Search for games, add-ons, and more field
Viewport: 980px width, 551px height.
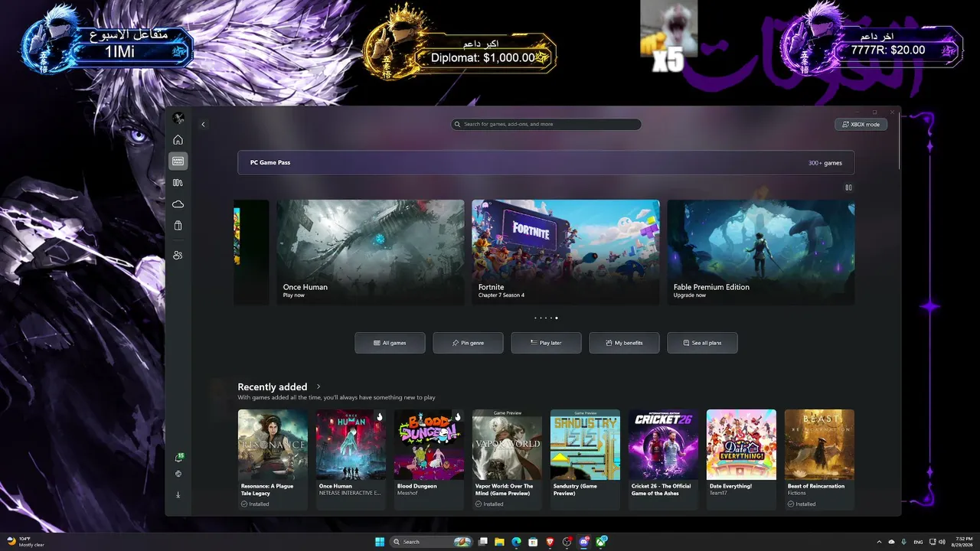pyautogui.click(x=546, y=124)
